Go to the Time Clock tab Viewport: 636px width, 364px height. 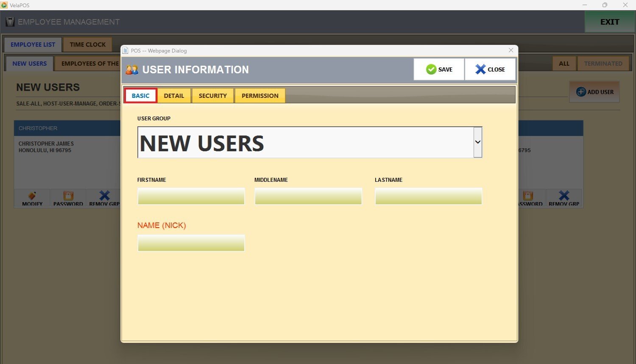pyautogui.click(x=88, y=44)
